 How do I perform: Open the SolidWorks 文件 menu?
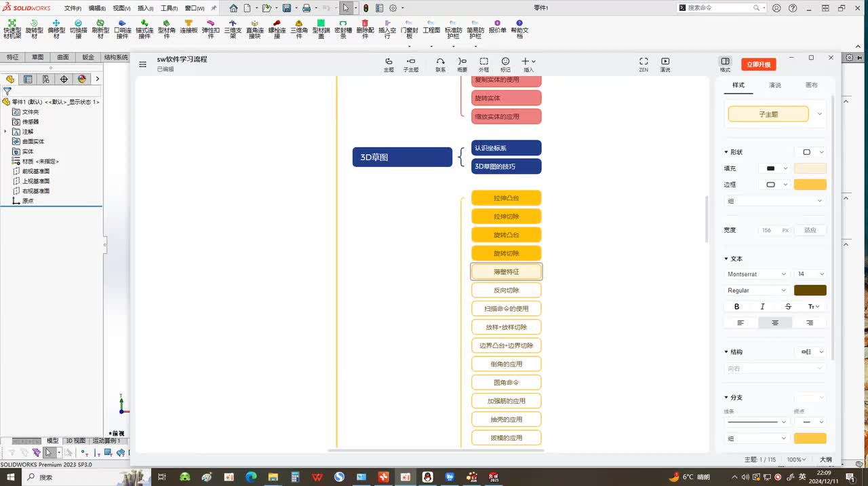[x=73, y=8]
